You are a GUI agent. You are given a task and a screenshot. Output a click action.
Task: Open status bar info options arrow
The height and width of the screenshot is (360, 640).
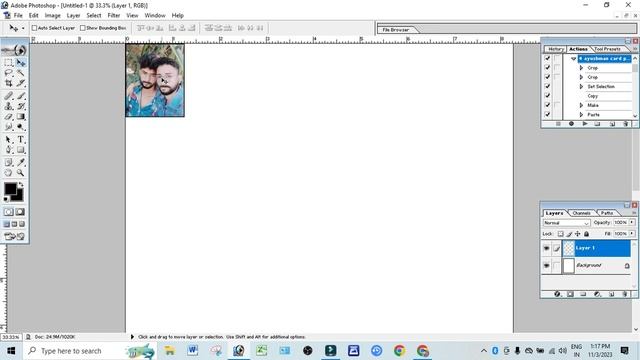pos(132,337)
